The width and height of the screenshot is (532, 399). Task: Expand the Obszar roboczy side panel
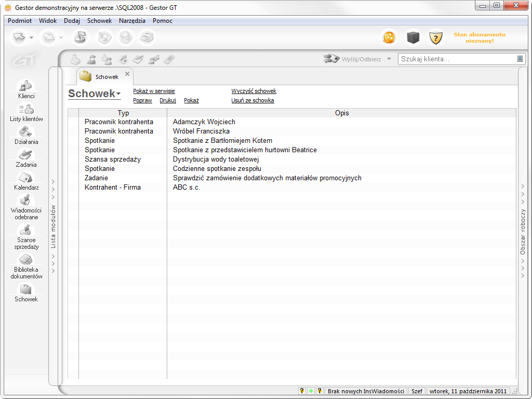coord(523,231)
